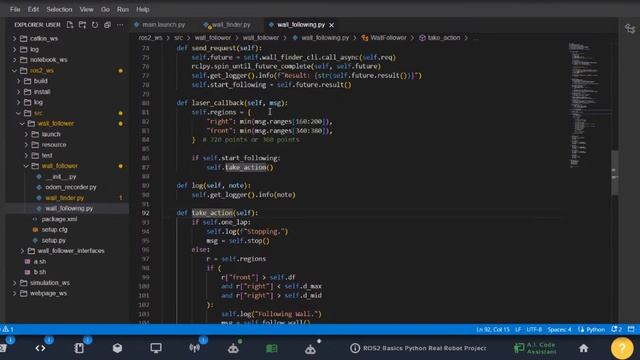
Task: Open ROS2 Basics Python Real Robot Project info
Action: (x=419, y=348)
